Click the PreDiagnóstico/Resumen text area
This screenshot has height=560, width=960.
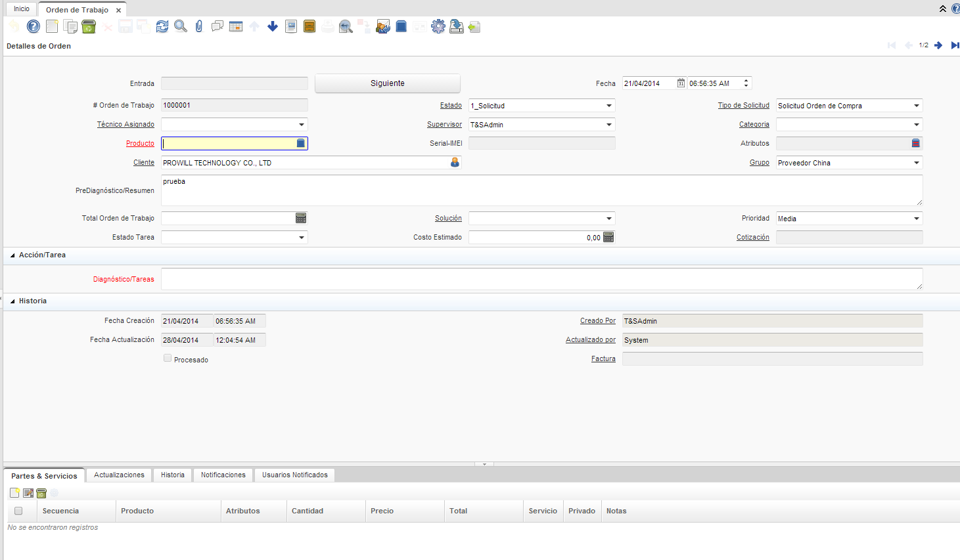click(541, 190)
